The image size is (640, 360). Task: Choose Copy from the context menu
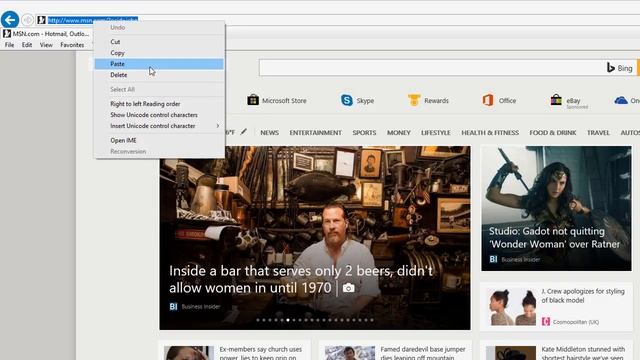(159, 53)
